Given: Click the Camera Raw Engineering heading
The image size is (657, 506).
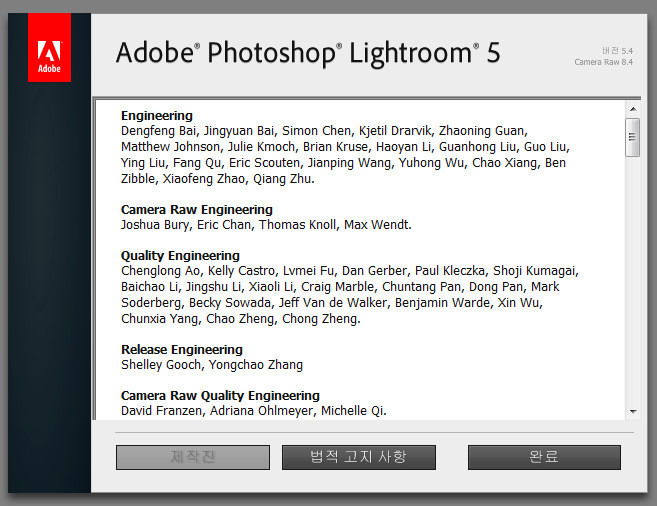Looking at the screenshot, I should tap(197, 209).
